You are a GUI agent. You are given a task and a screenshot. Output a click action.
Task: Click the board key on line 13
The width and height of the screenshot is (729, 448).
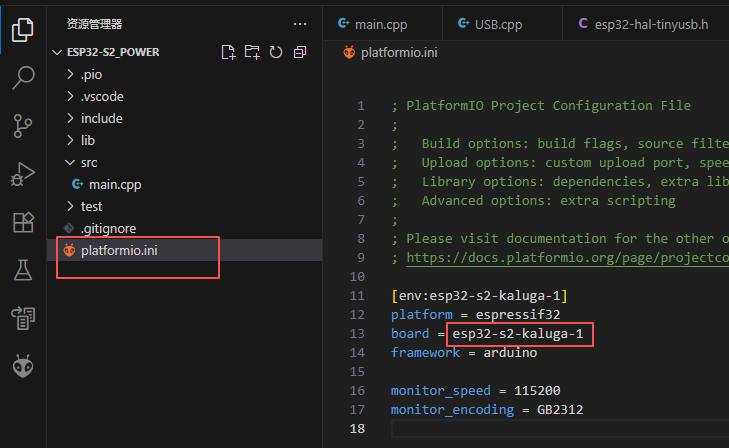pyautogui.click(x=410, y=334)
